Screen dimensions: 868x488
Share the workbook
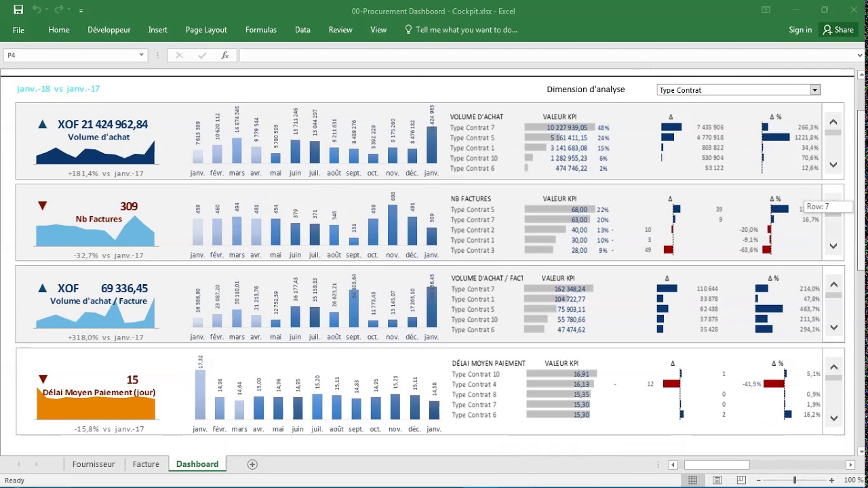[x=839, y=30]
